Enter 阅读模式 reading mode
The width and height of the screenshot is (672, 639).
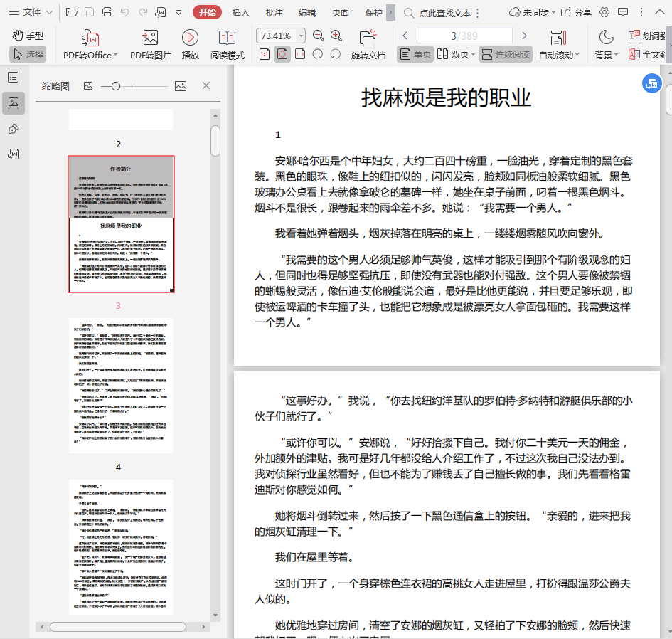point(227,38)
